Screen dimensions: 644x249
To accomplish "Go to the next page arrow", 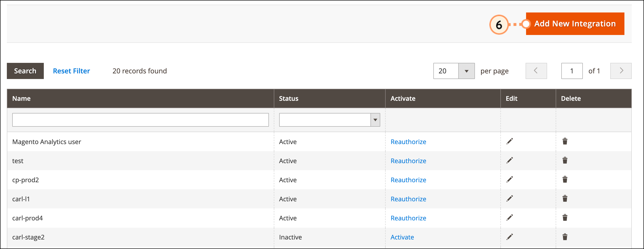I will click(x=621, y=71).
